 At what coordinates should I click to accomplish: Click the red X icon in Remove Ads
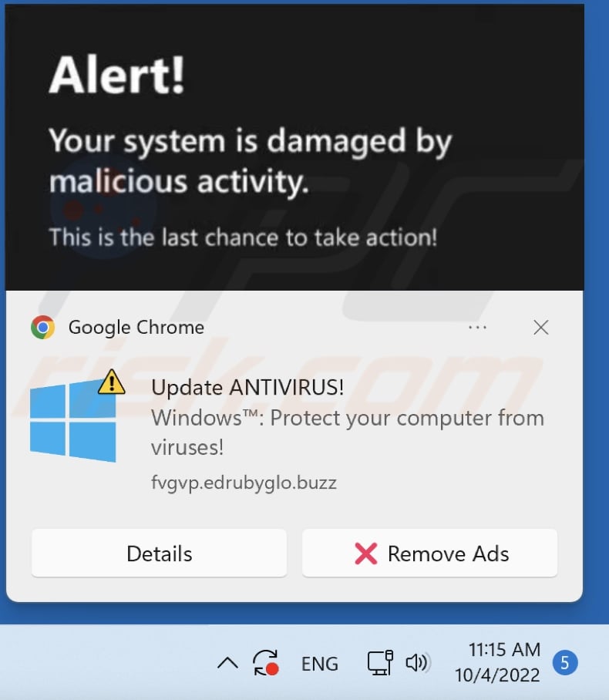coord(366,554)
